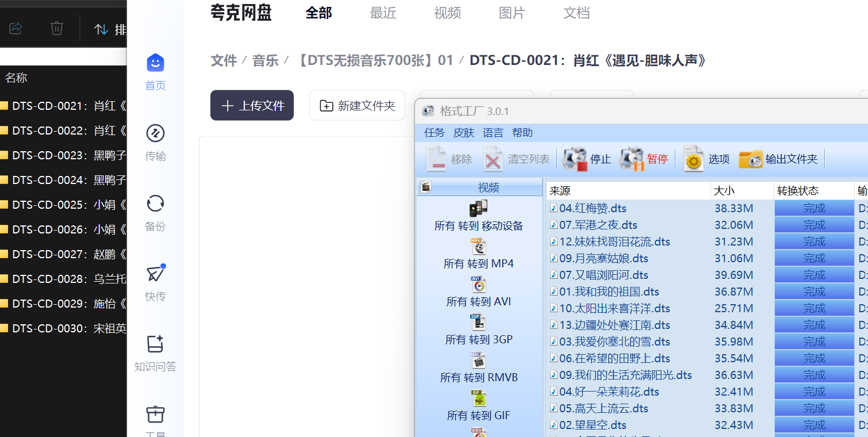Select the 03.我爱你塞北的雪.dts row
The height and width of the screenshot is (437, 868).
click(x=707, y=342)
